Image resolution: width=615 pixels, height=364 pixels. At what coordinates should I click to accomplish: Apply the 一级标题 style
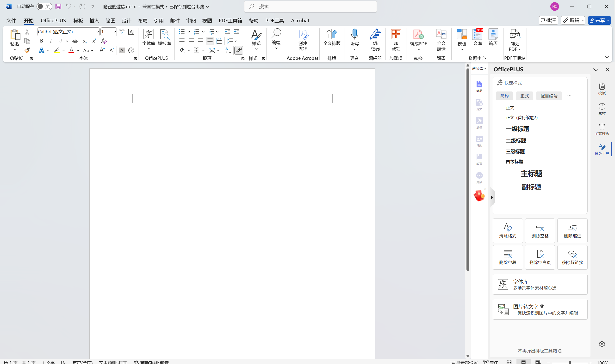click(517, 129)
